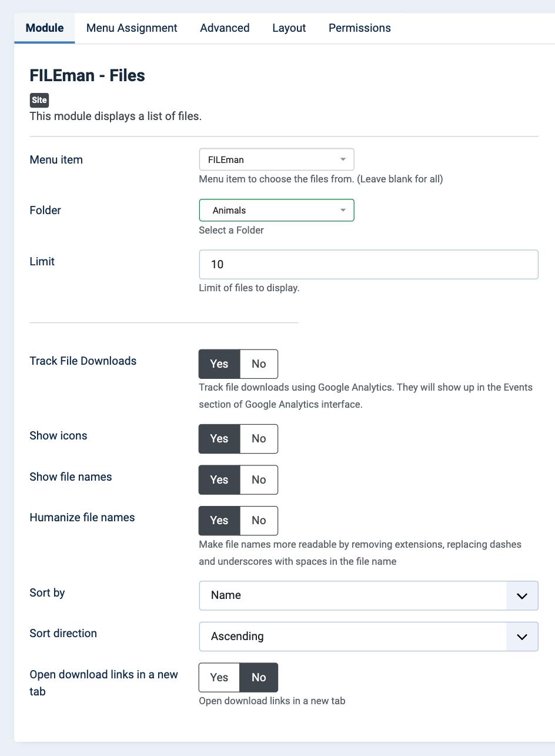Click the Site badge label

click(x=39, y=100)
